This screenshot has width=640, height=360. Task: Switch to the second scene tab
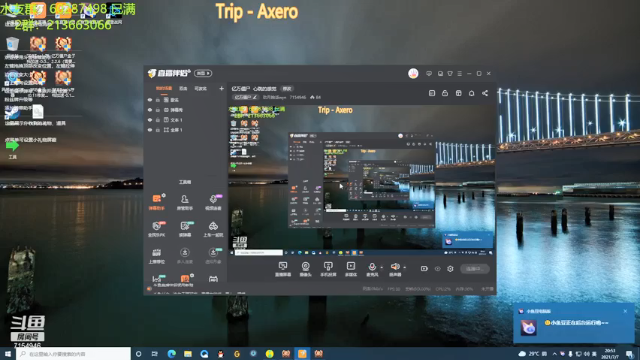tap(183, 89)
